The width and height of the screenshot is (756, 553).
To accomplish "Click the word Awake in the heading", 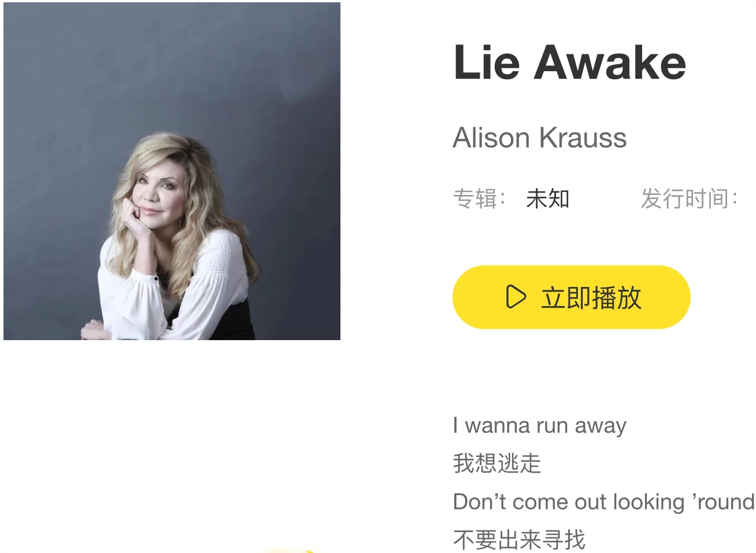I will 610,62.
